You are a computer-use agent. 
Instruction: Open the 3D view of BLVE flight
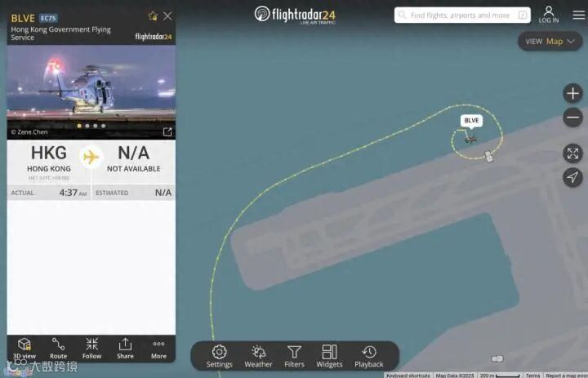(24, 349)
